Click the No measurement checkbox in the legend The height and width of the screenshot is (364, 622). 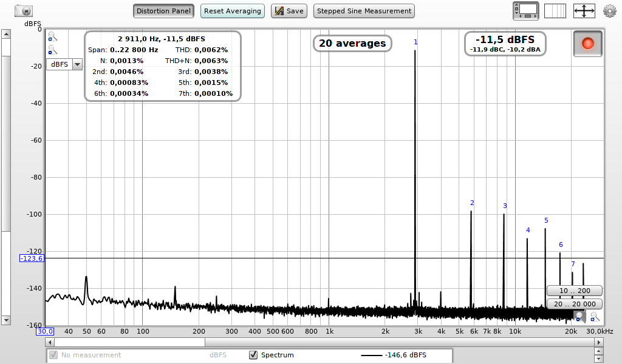[53, 355]
